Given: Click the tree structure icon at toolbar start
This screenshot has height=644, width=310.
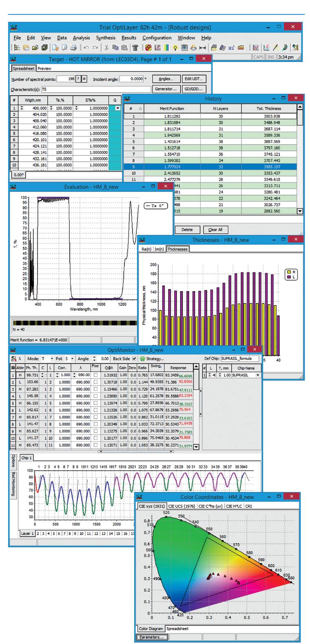Looking at the screenshot, I should 17,48.
